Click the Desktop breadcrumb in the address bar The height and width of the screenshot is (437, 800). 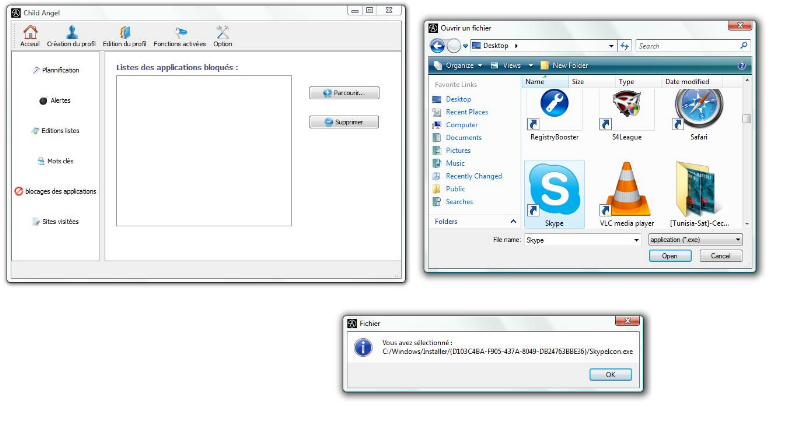coord(495,45)
